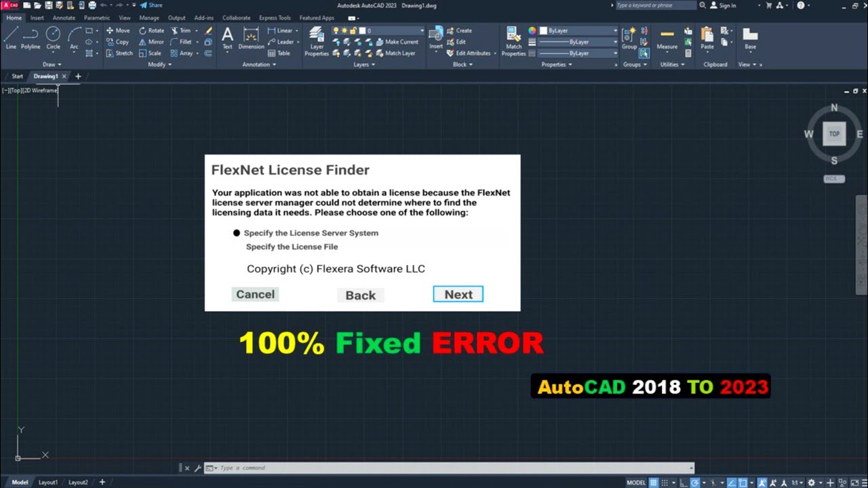Expand the Layers panel
Screen dimensions: 868x488
364,64
